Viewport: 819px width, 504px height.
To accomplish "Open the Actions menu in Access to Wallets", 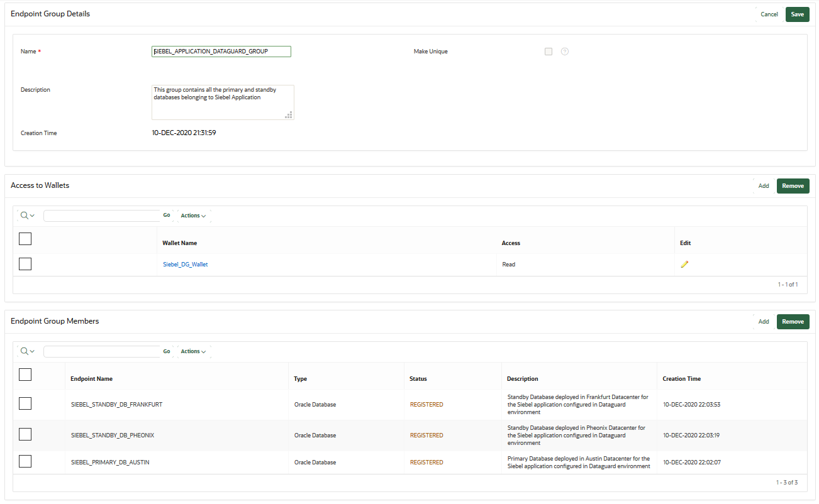I will (x=193, y=215).
